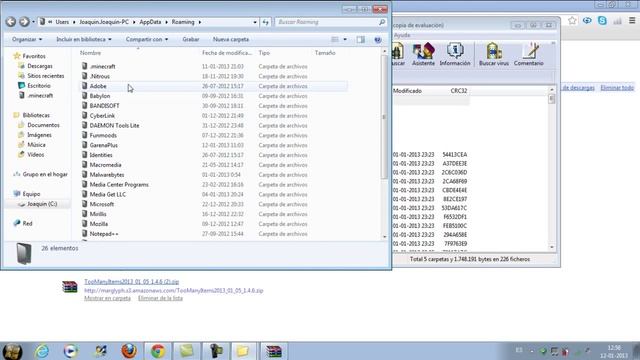Click the Skype extension icon in Chrome

click(602, 21)
